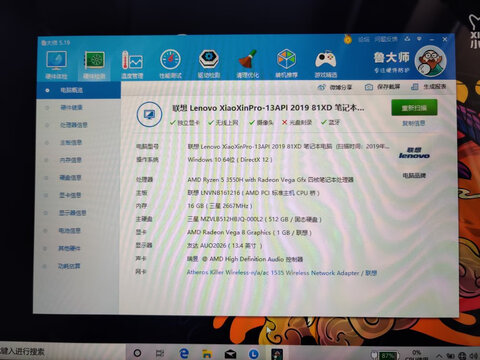The height and width of the screenshot is (360, 480).
Task: Open the Mail app from taskbar
Action: (x=230, y=354)
